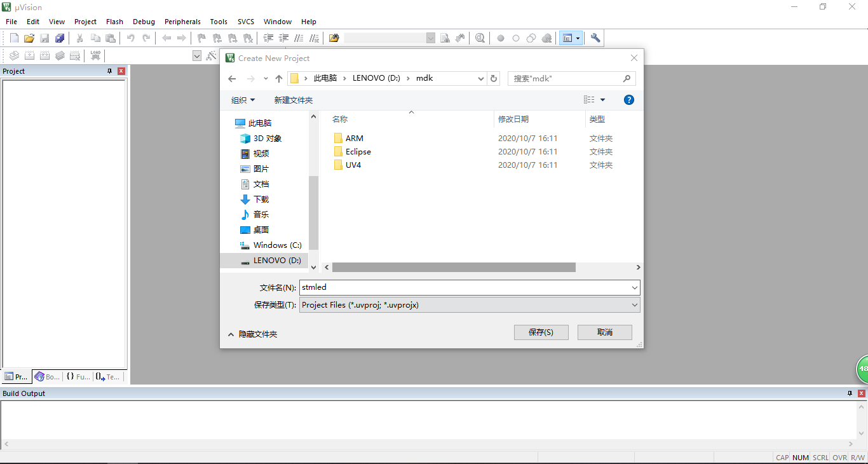
Task: Open the 组织 menu dropdown
Action: pos(243,100)
